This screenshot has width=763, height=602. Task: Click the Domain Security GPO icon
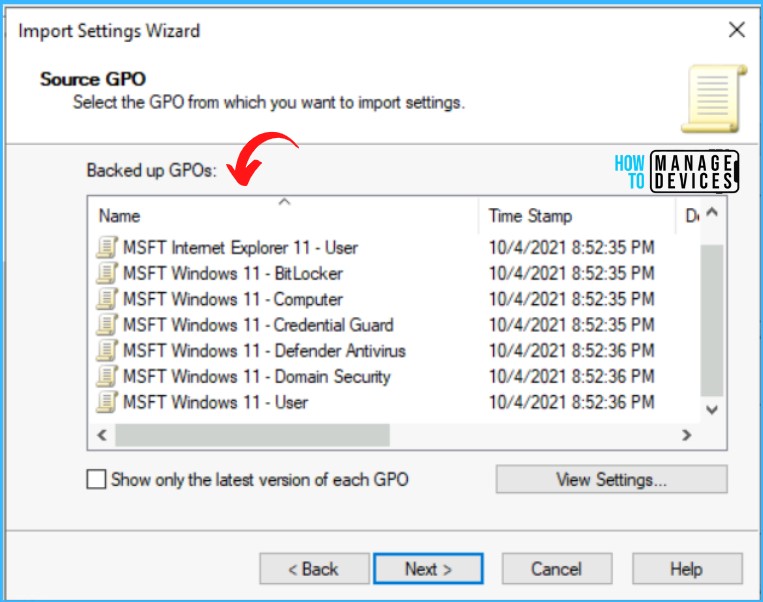[x=107, y=376]
